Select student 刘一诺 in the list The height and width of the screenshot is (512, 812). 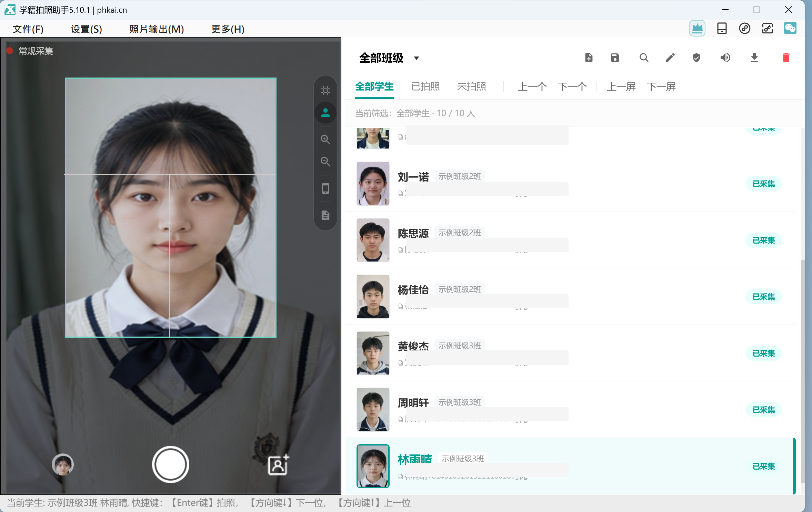570,184
